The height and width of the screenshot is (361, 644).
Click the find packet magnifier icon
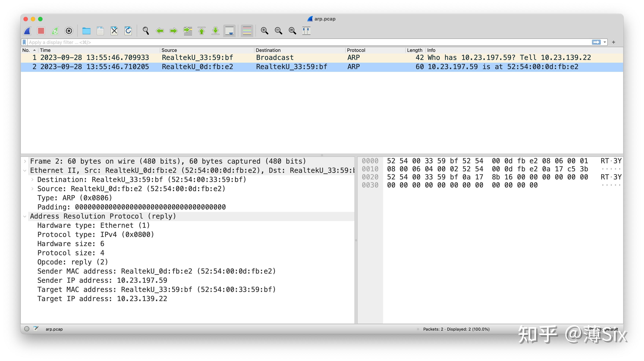tap(146, 31)
